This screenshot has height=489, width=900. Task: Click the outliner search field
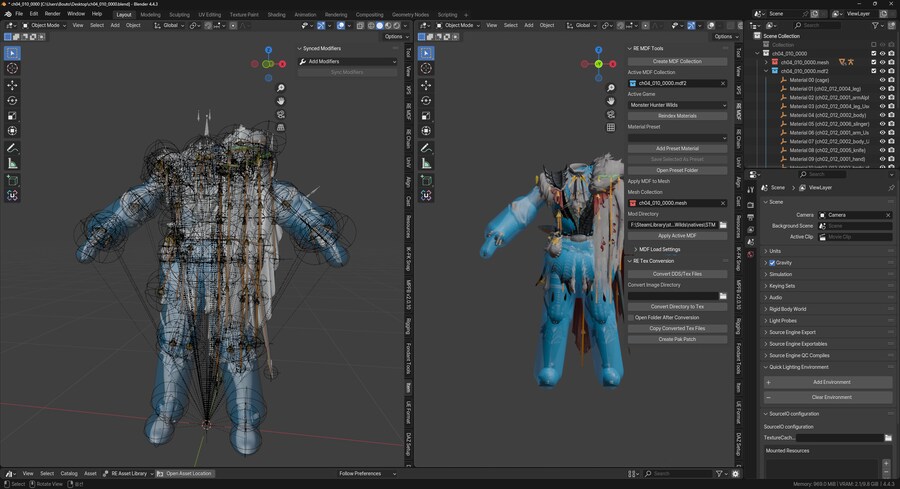pos(816,25)
